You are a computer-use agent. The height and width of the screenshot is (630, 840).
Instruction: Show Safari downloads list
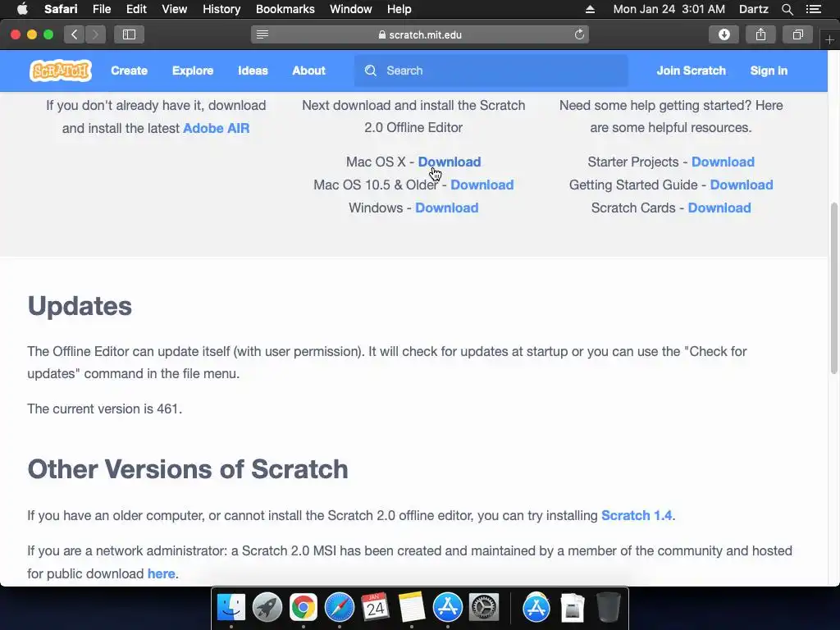click(x=724, y=34)
